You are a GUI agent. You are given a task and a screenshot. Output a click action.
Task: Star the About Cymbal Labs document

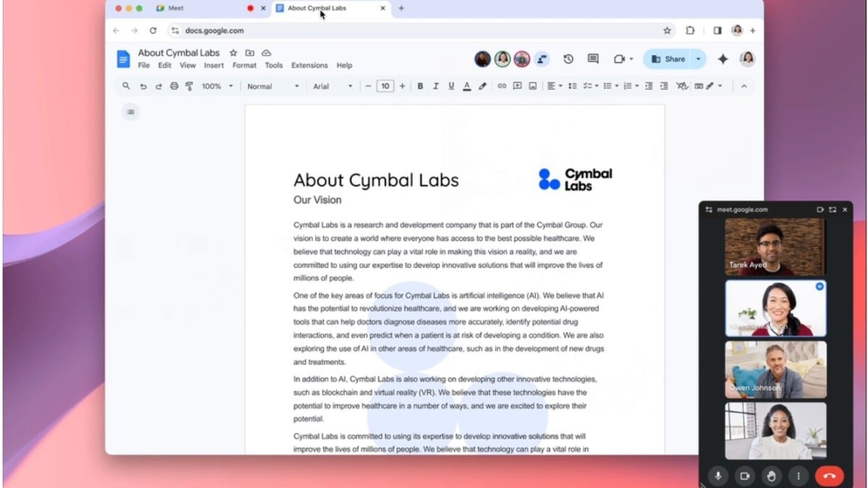coord(233,53)
